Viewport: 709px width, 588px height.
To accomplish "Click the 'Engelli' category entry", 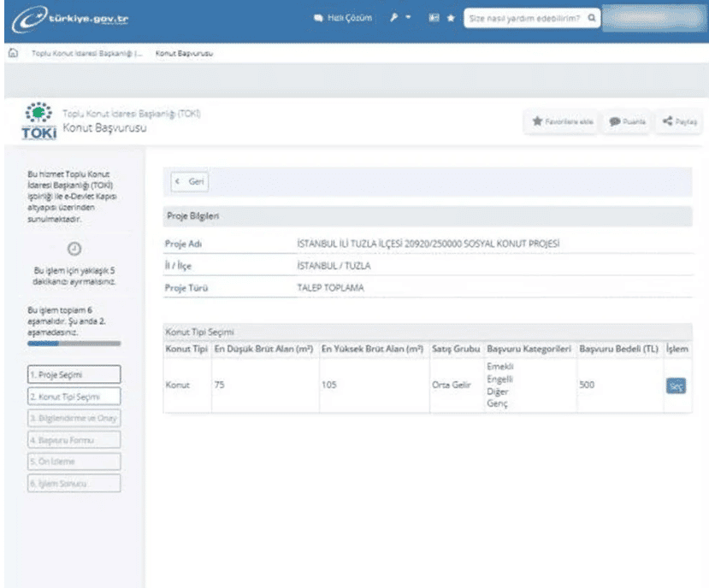I will (x=499, y=379).
